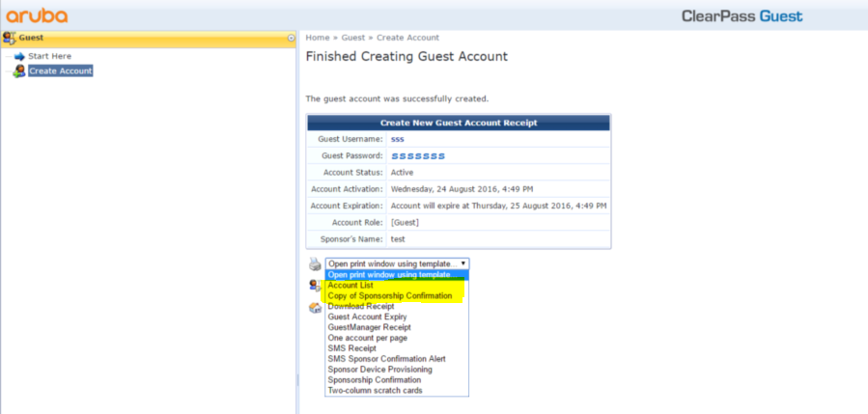Click guest password value SSSSSSS

(418, 156)
